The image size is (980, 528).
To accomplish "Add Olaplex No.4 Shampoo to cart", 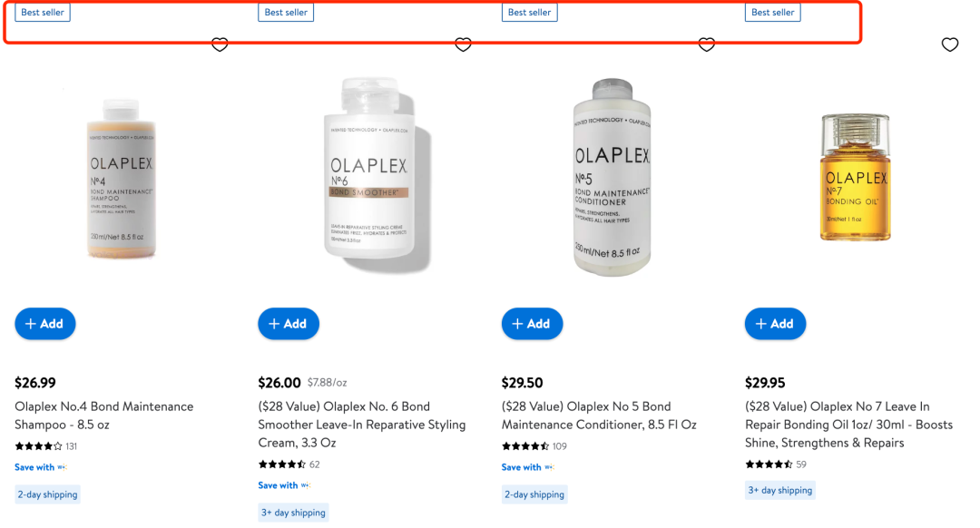I will tap(45, 324).
